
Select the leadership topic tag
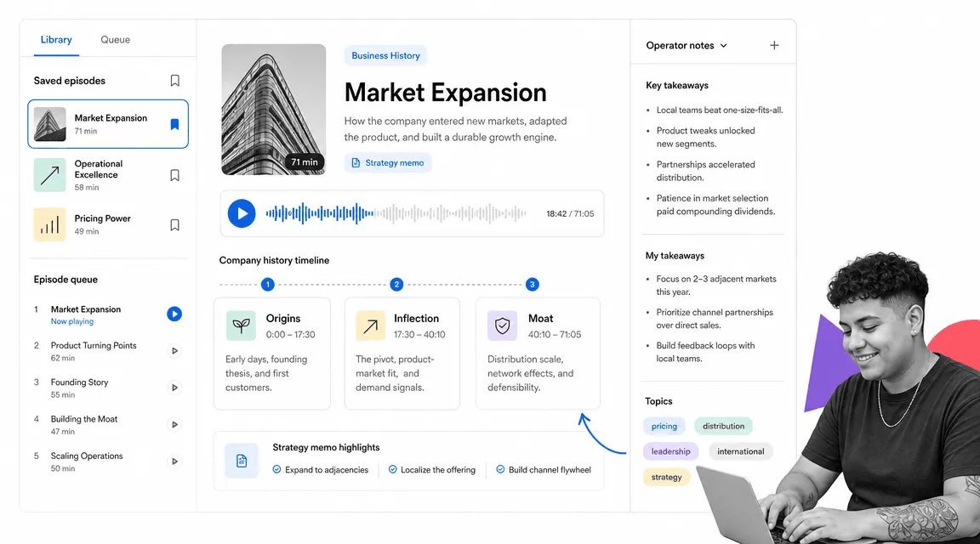[670, 451]
